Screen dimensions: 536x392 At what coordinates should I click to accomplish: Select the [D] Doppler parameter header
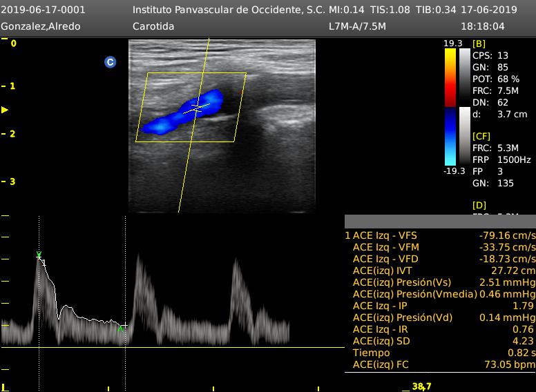pyautogui.click(x=479, y=206)
